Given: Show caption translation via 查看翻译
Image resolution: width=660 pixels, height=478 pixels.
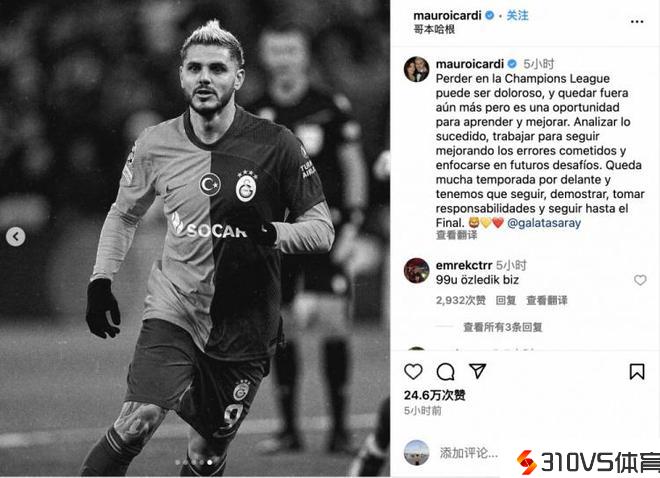Looking at the screenshot, I should coord(456,235).
